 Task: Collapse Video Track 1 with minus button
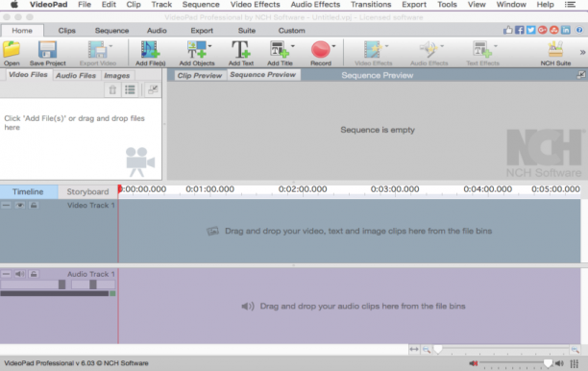6,205
